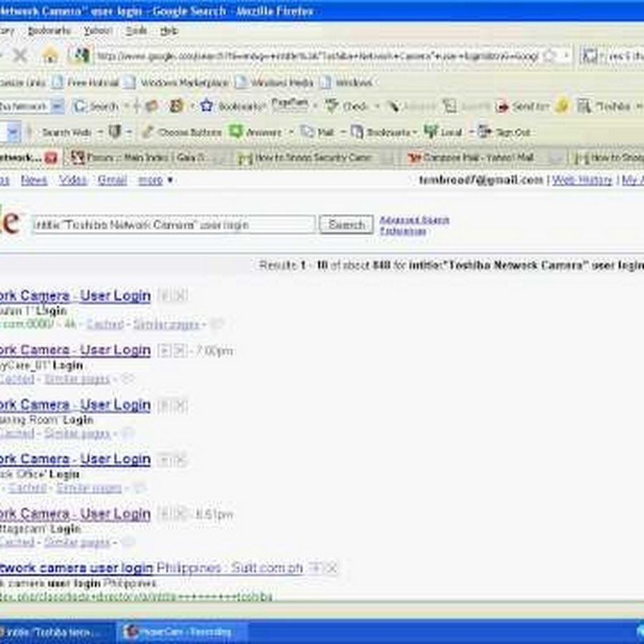644x644 pixels.
Task: Click the browser address bar URL
Action: click(x=317, y=55)
